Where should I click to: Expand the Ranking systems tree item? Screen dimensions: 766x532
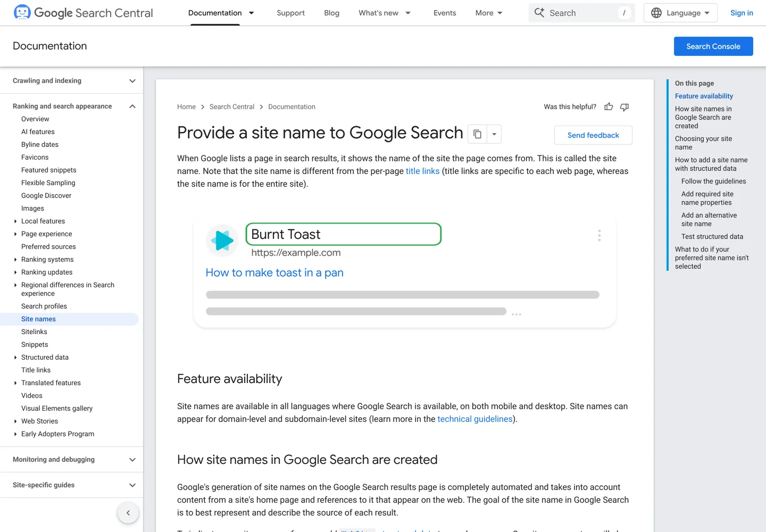pos(15,260)
